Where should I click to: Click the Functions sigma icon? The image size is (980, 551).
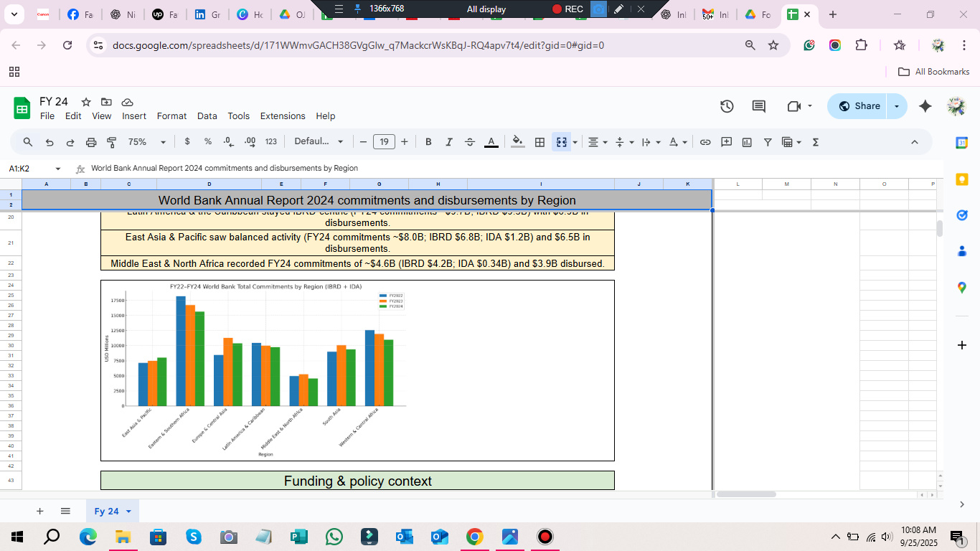point(815,142)
